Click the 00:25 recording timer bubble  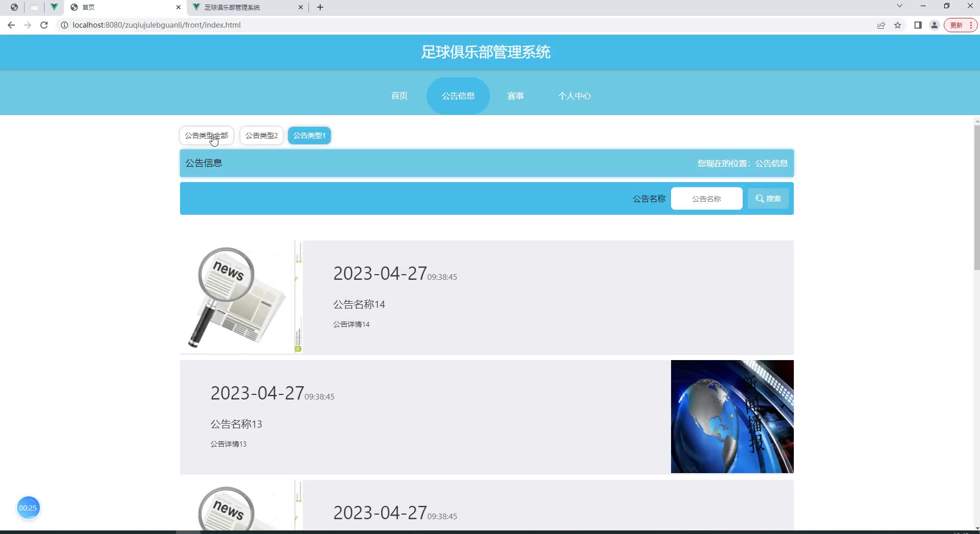point(28,508)
